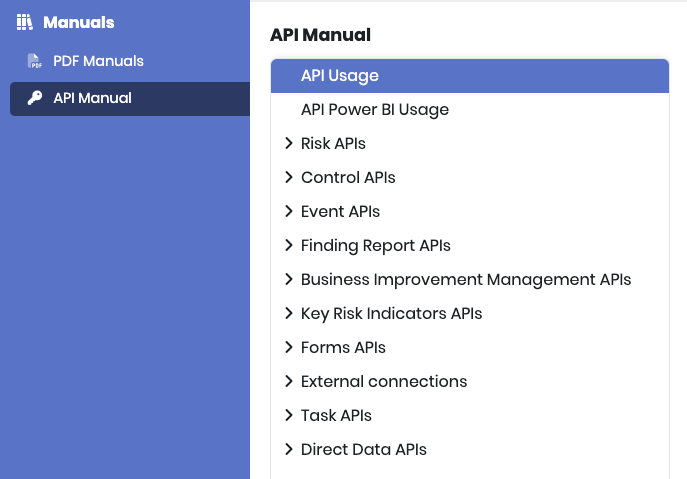Expand the Finding Report APIs chevron
Image resolution: width=687 pixels, height=479 pixels.
point(289,245)
